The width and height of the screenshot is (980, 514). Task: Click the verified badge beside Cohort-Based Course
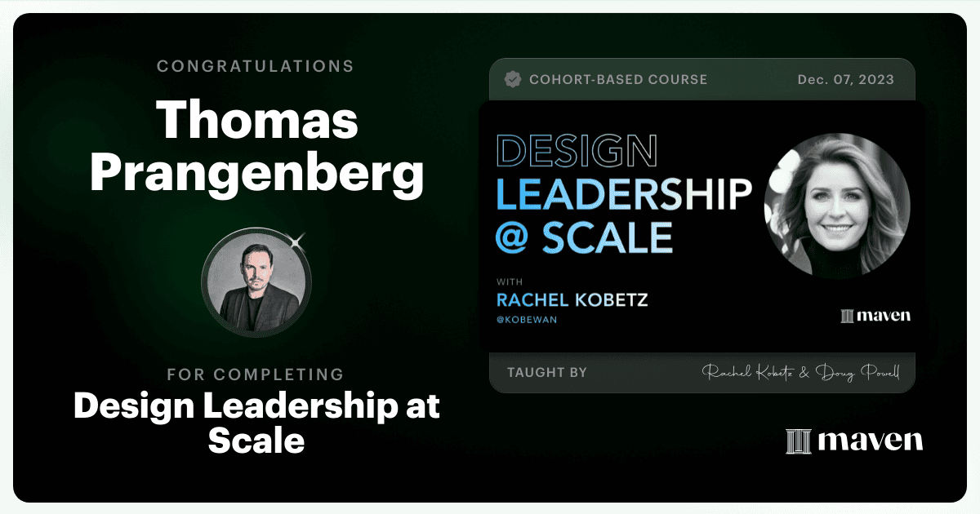pos(513,79)
